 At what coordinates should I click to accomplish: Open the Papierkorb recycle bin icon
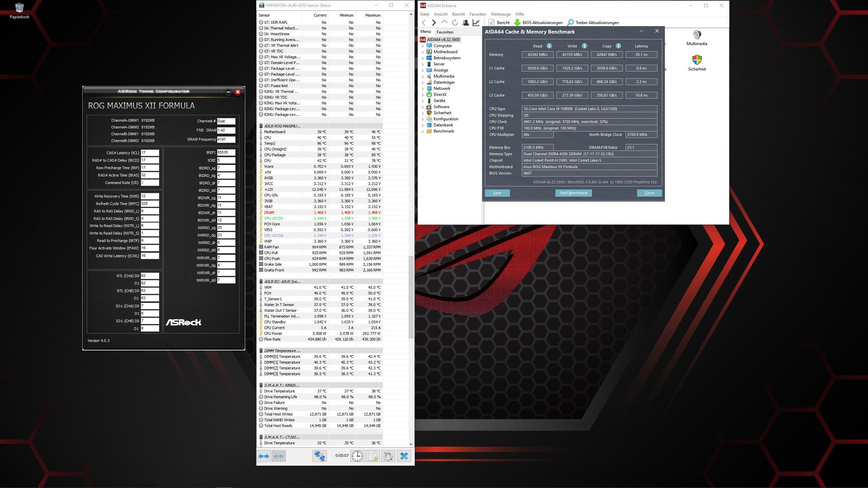[19, 11]
